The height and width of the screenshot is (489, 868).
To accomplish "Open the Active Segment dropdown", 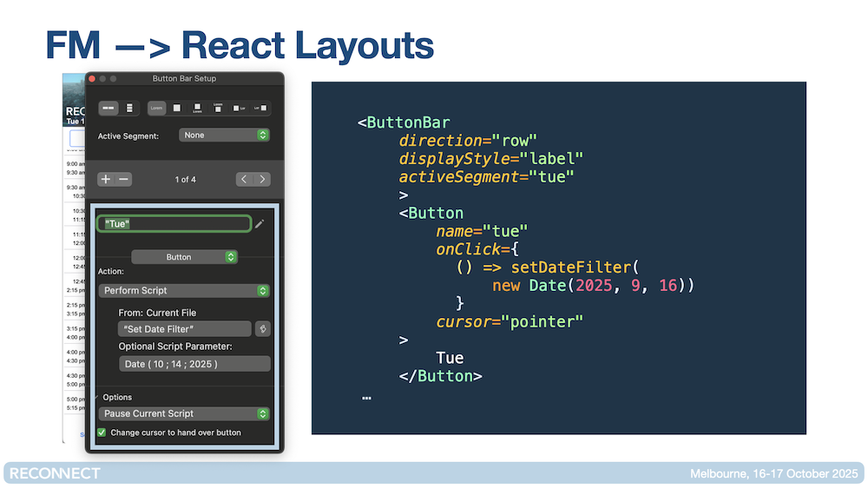I will 224,135.
